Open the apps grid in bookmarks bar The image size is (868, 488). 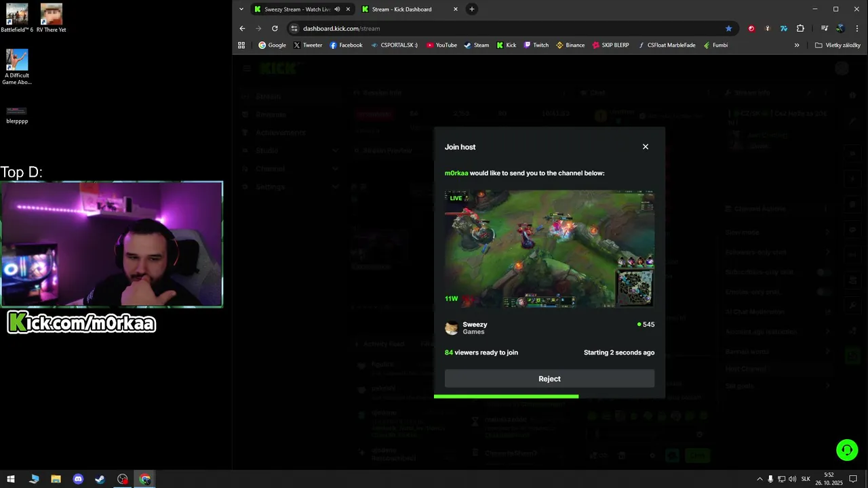click(241, 45)
